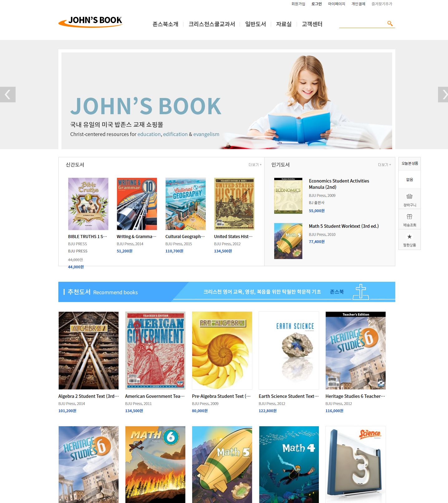
Task: Go to previous banner slide arrow
Action: [x=8, y=95]
